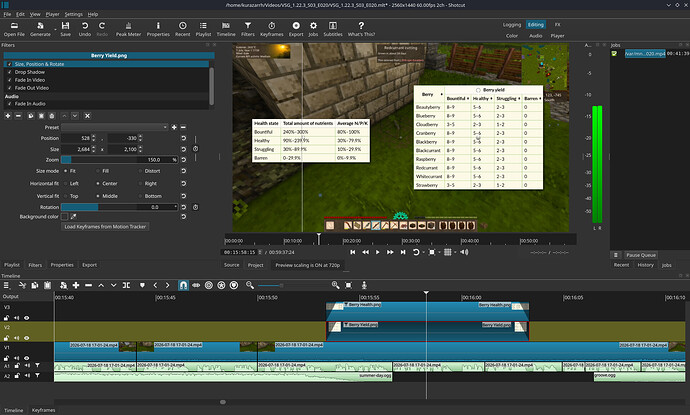Switch to the Project player tab
The image size is (690, 415).
[x=255, y=265]
